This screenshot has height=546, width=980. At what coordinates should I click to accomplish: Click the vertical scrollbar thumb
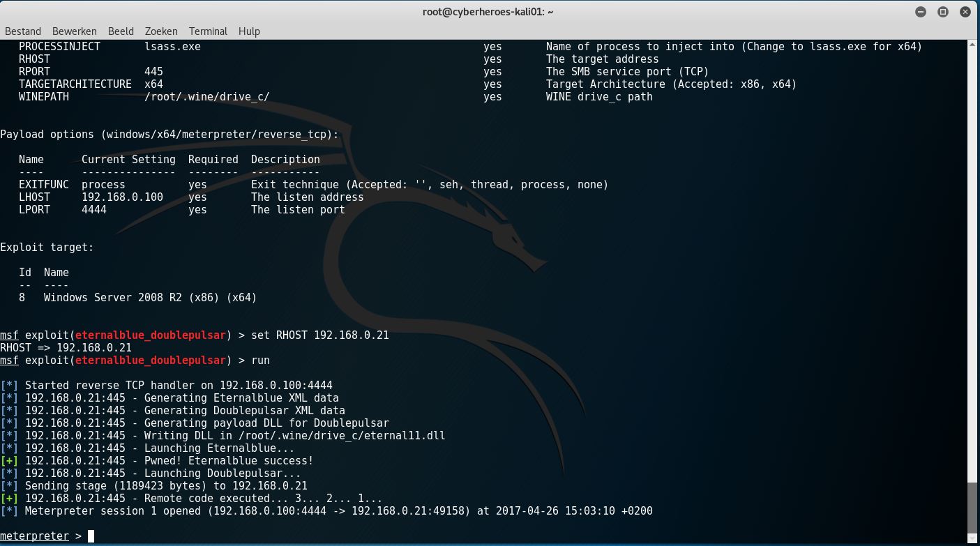pos(974,508)
